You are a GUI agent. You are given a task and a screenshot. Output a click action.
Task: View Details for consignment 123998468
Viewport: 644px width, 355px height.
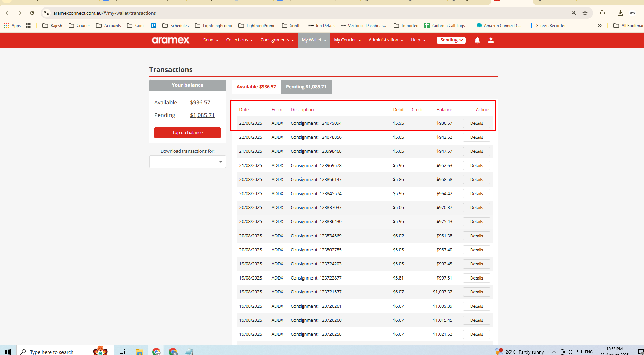[x=477, y=151]
